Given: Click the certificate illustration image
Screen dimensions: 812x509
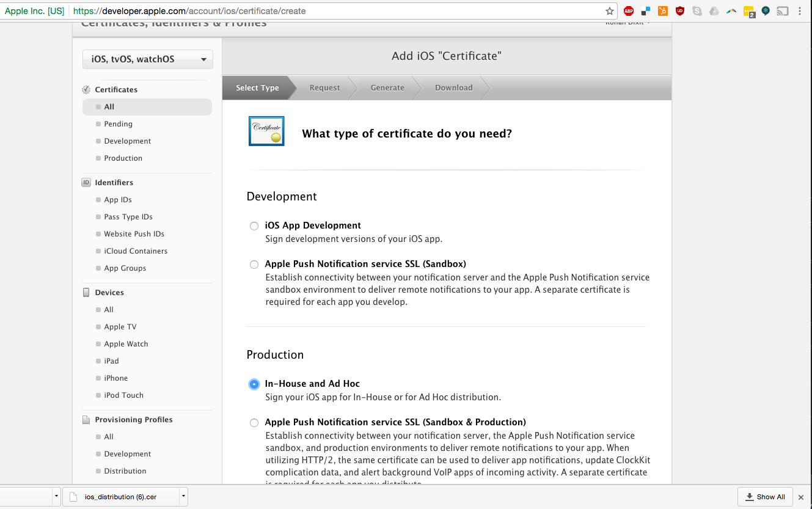Looking at the screenshot, I should coord(266,131).
